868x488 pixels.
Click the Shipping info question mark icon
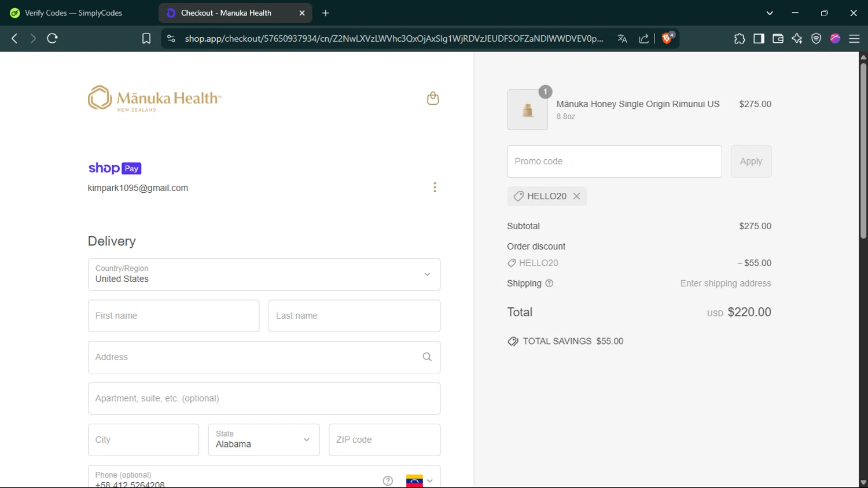point(549,283)
